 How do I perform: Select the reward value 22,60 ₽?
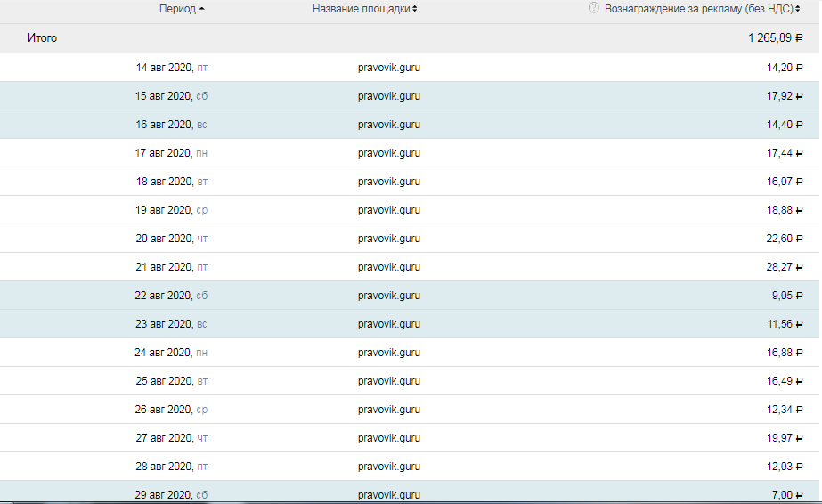click(785, 239)
